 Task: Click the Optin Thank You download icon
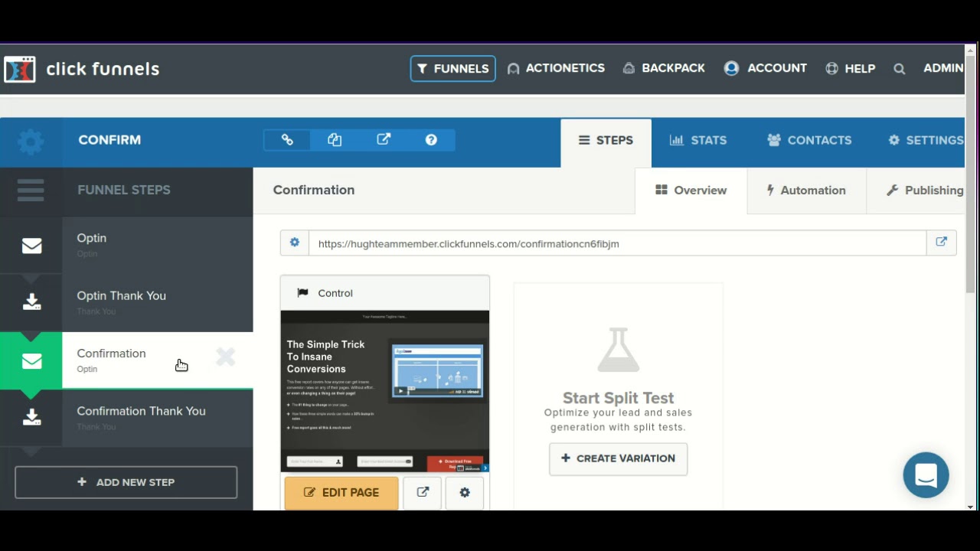tap(31, 302)
